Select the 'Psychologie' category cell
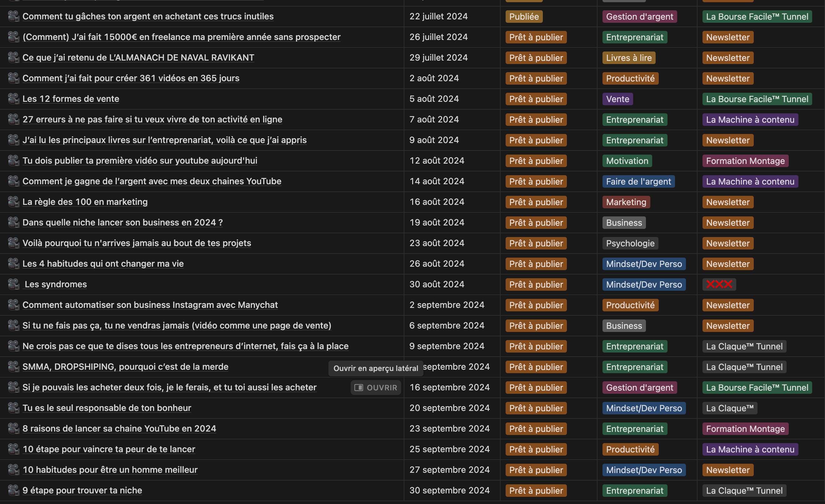 630,243
